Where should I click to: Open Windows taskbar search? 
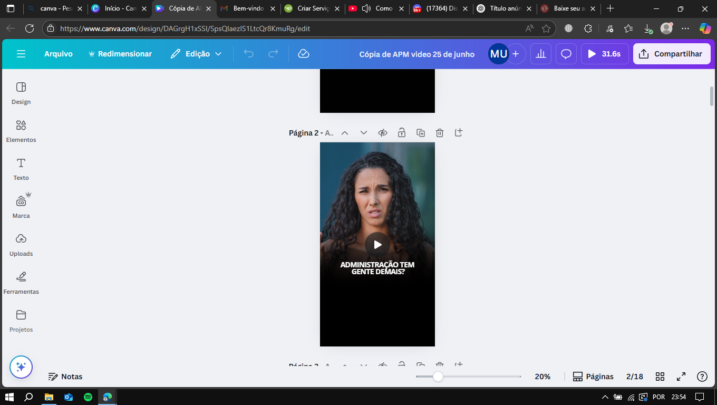click(x=28, y=397)
